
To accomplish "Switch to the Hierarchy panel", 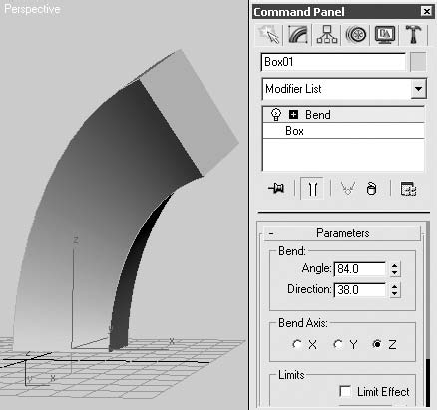I will pyautogui.click(x=326, y=34).
